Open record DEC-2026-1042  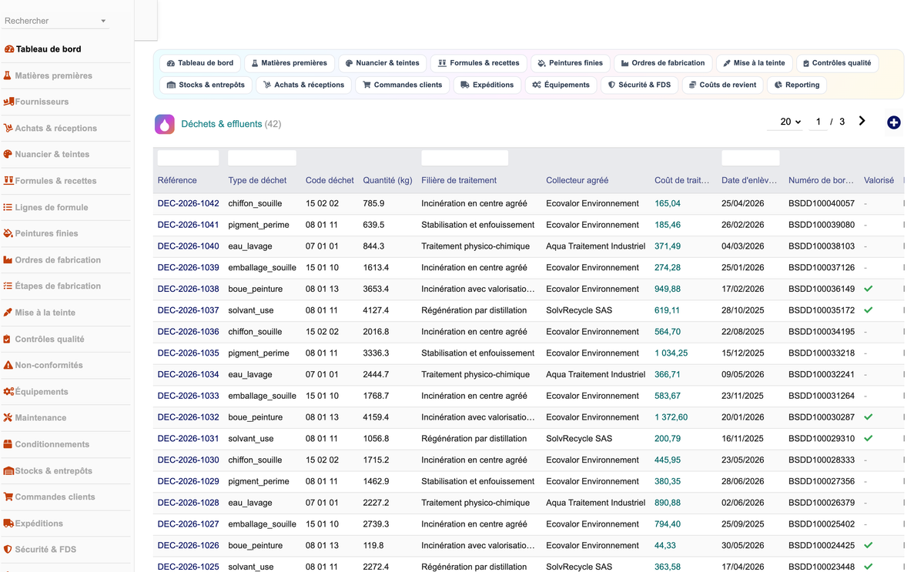188,204
